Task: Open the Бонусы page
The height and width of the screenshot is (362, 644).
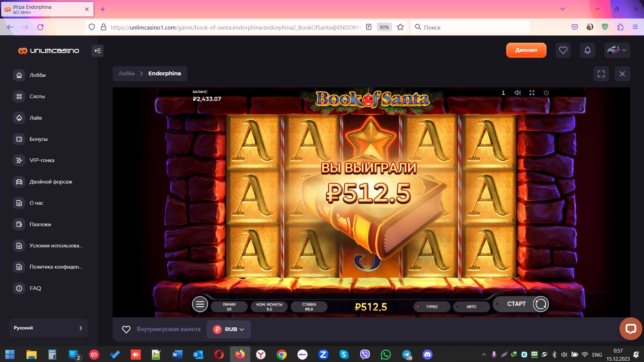Action: click(30, 139)
